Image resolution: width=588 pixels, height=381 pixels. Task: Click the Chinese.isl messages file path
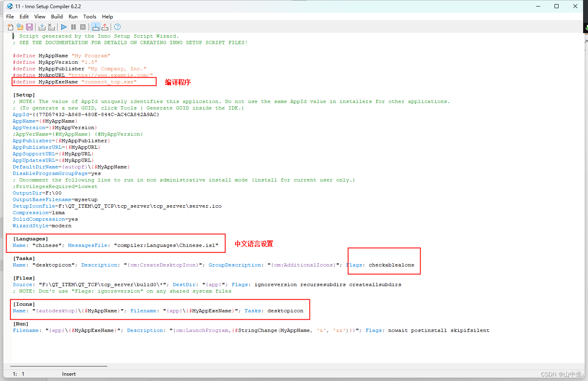(x=166, y=245)
